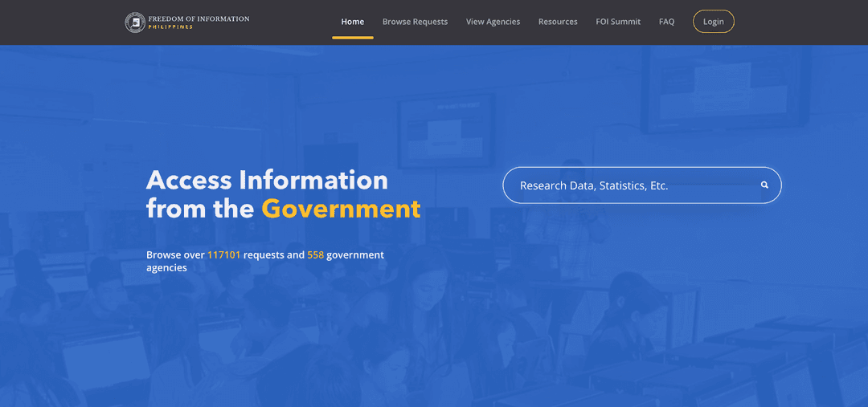Click the word Government in the headline
The image size is (868, 407).
341,209
